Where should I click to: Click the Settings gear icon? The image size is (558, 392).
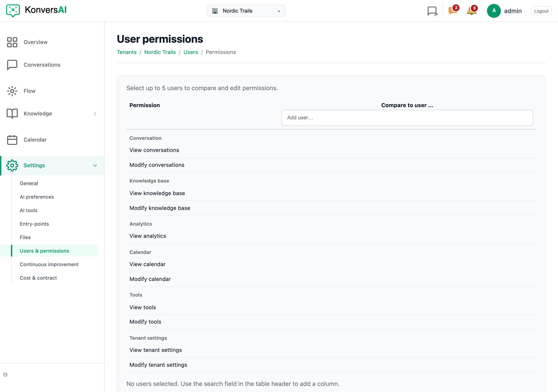(x=12, y=166)
